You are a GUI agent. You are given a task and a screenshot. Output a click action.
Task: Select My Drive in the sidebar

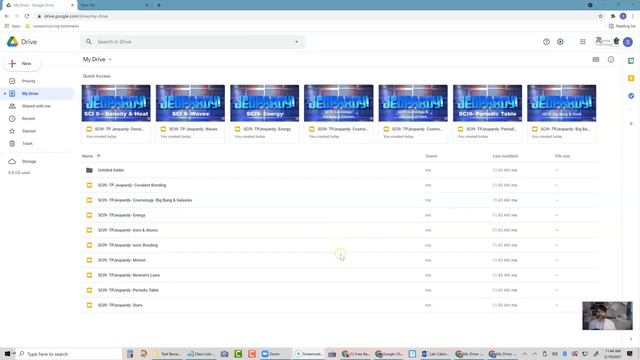point(30,93)
